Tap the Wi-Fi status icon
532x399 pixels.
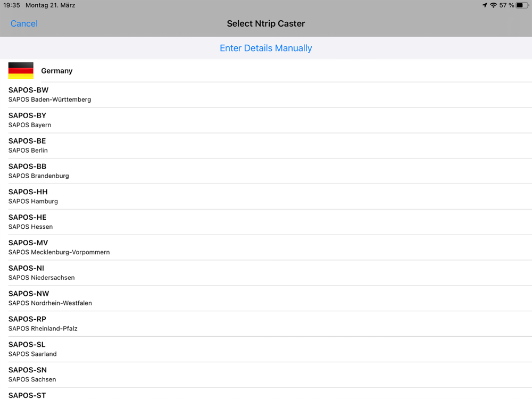point(493,5)
